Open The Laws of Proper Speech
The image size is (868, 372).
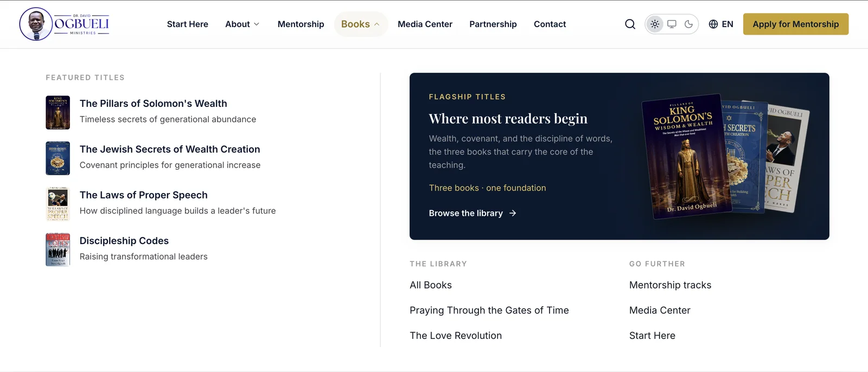click(144, 195)
